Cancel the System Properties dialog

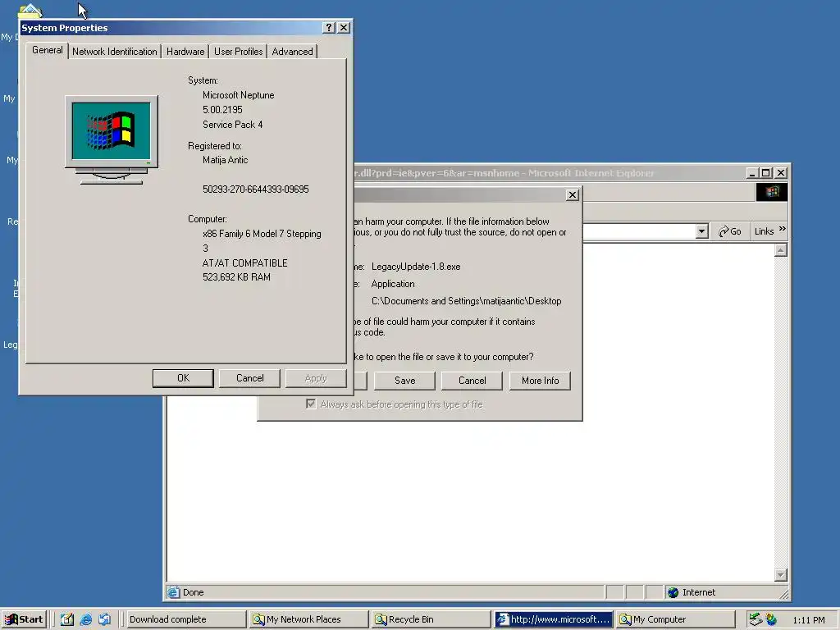pos(249,378)
